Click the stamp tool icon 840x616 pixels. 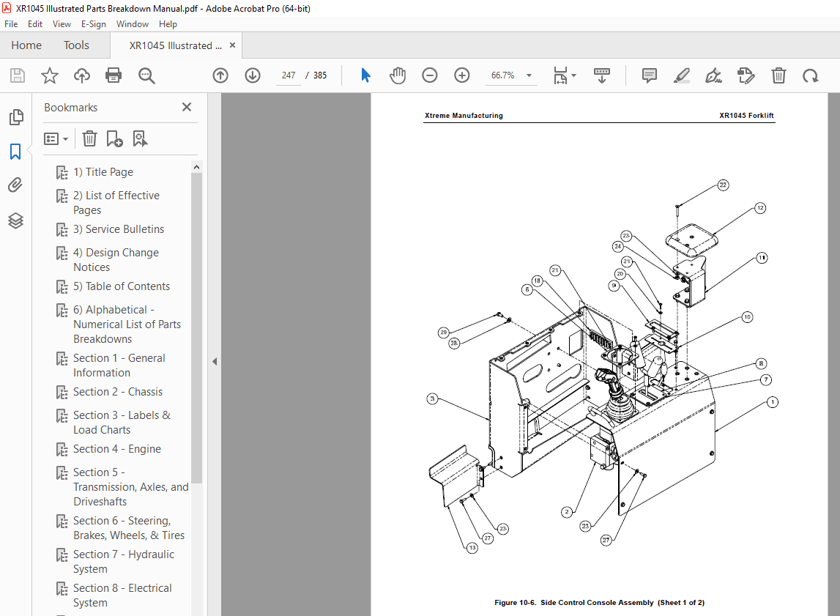[x=746, y=75]
